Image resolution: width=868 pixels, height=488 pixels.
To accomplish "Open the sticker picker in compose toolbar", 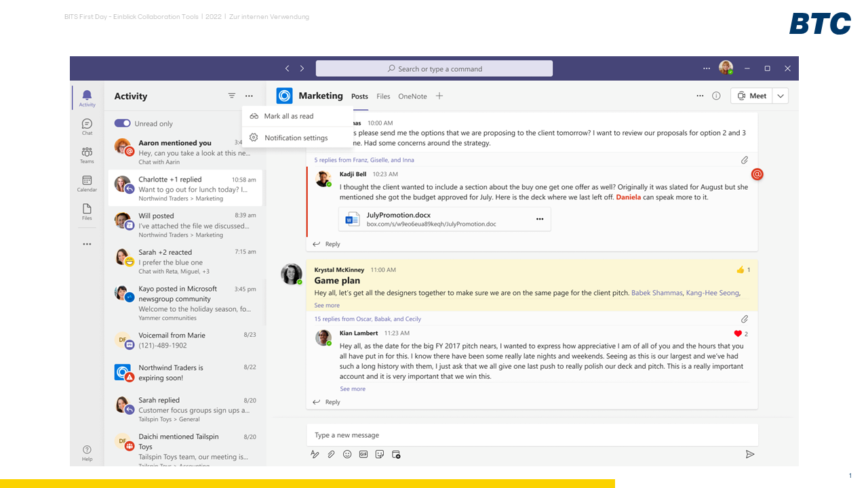I will pyautogui.click(x=380, y=454).
